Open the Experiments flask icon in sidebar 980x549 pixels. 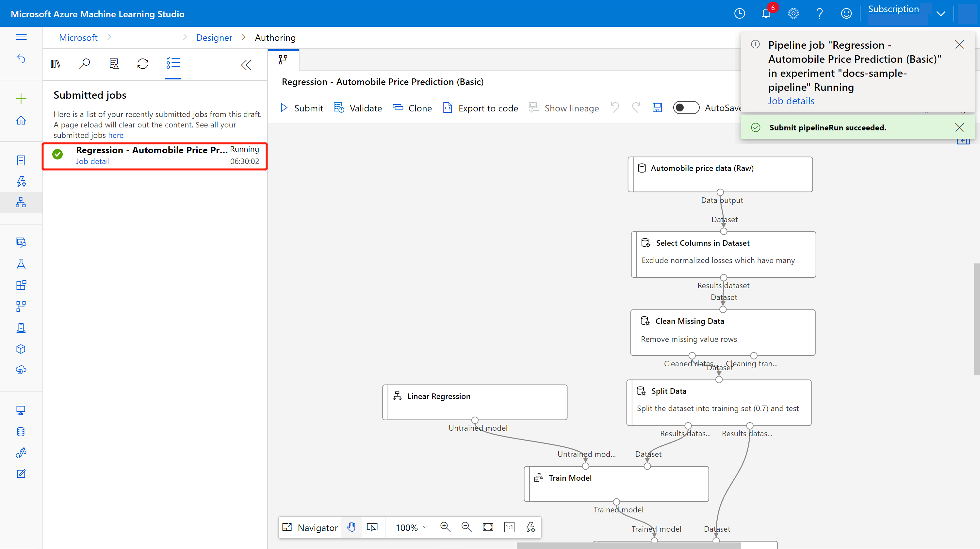click(x=21, y=264)
